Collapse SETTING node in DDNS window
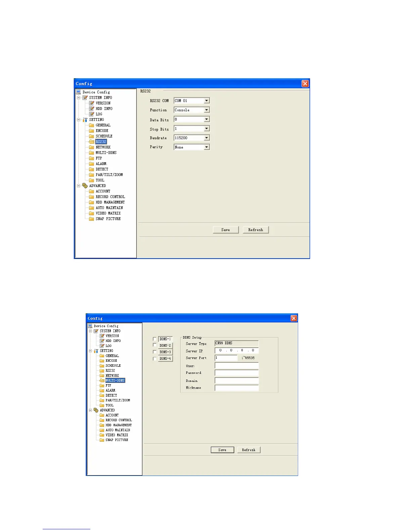Image resolution: width=411 pixels, height=532 pixels. pos(90,351)
